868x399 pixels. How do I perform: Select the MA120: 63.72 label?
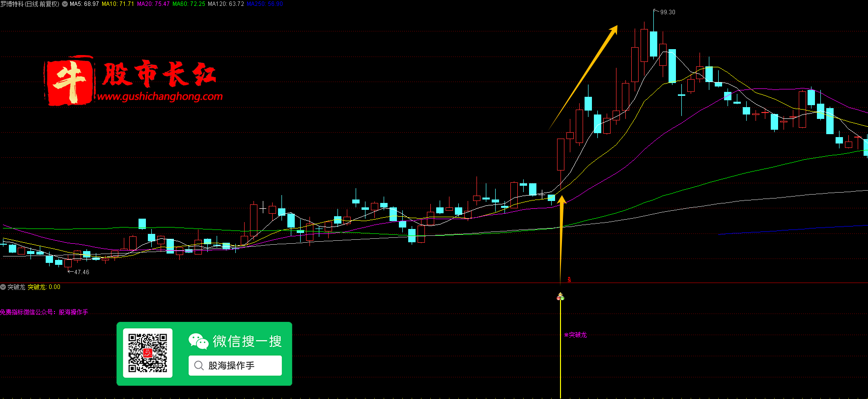pyautogui.click(x=226, y=4)
